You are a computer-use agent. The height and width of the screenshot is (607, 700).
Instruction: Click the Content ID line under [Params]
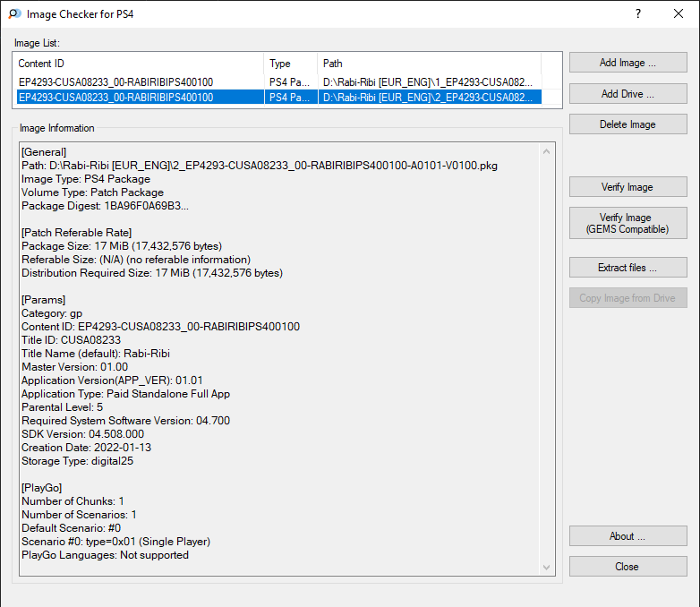161,327
